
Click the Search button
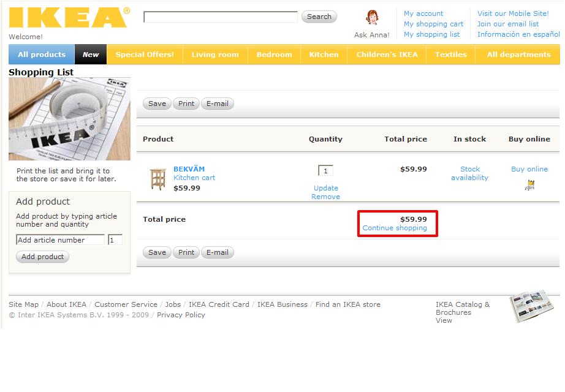(x=319, y=17)
